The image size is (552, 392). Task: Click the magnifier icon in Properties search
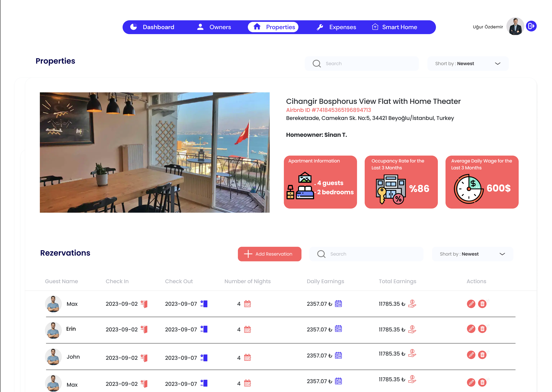(317, 63)
